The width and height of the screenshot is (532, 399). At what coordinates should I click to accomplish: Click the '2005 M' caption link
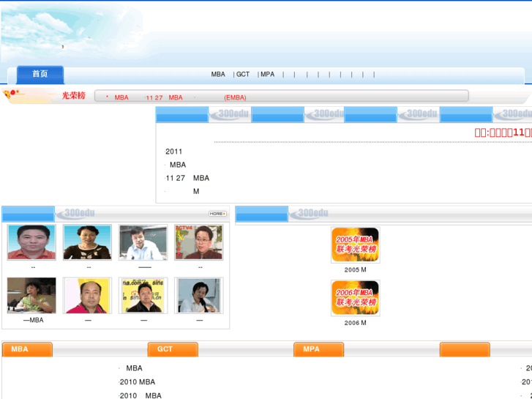(355, 270)
